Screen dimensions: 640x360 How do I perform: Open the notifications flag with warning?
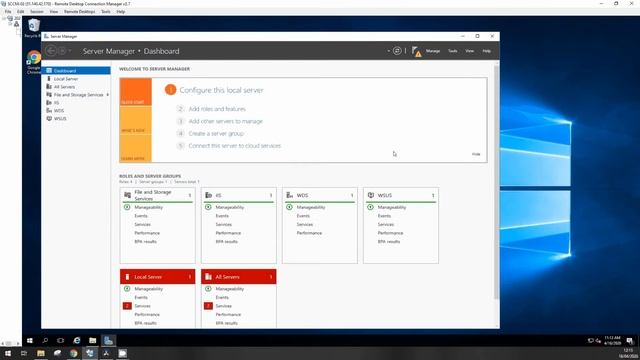(416, 51)
